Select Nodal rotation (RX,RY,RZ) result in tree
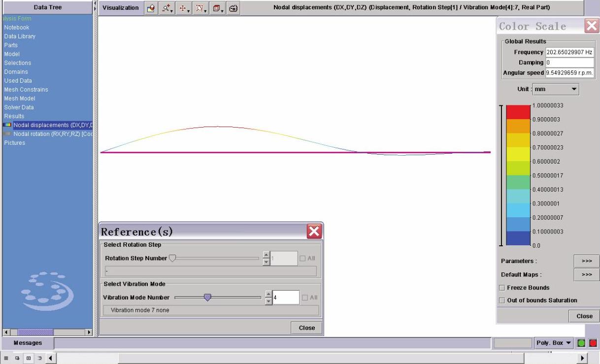This screenshot has height=364, width=600. [53, 134]
